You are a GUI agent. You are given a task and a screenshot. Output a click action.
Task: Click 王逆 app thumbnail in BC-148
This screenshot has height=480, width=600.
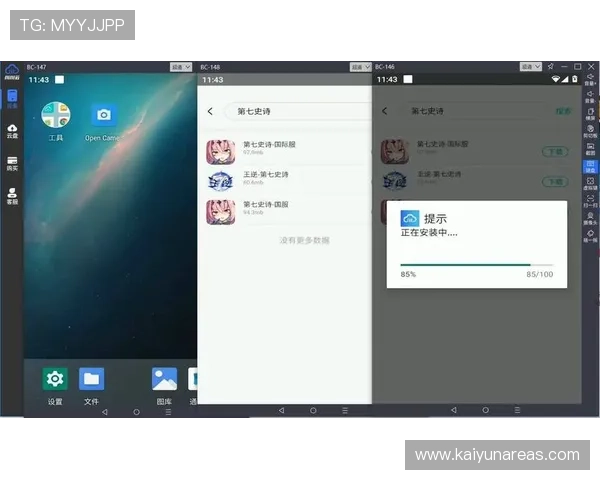221,182
